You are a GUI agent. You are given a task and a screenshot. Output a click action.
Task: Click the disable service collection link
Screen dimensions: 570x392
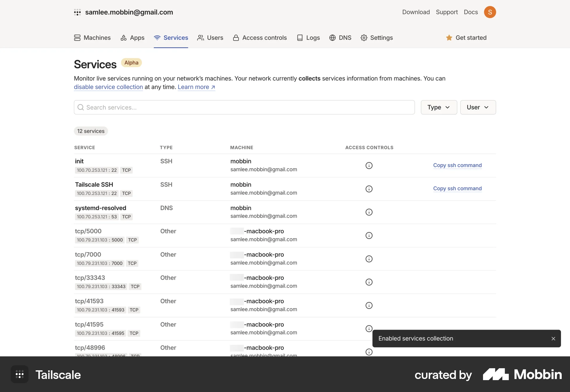(x=108, y=87)
